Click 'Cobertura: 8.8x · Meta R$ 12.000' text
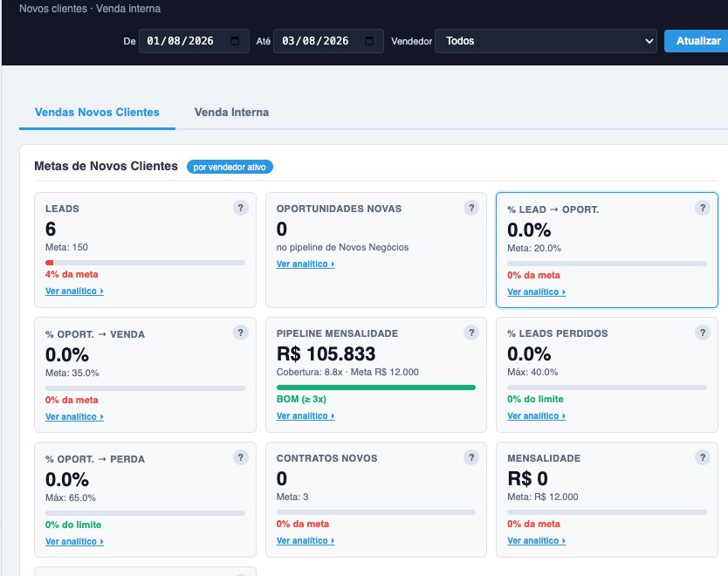Image resolution: width=728 pixels, height=576 pixels. pos(347,373)
